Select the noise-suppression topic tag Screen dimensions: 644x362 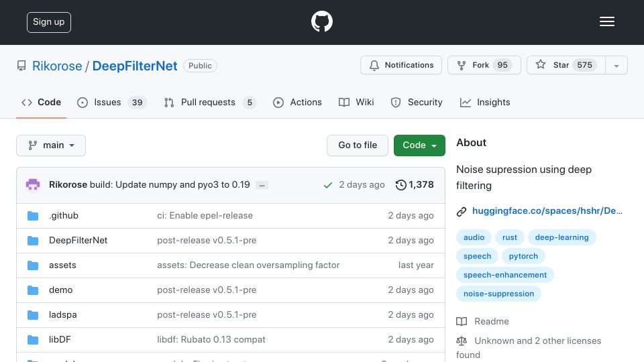pos(498,294)
